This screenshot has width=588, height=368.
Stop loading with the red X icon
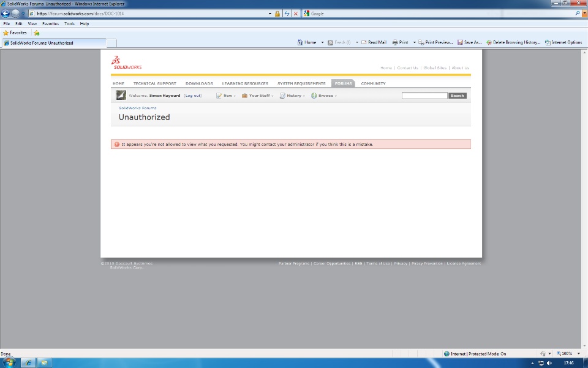pos(295,13)
